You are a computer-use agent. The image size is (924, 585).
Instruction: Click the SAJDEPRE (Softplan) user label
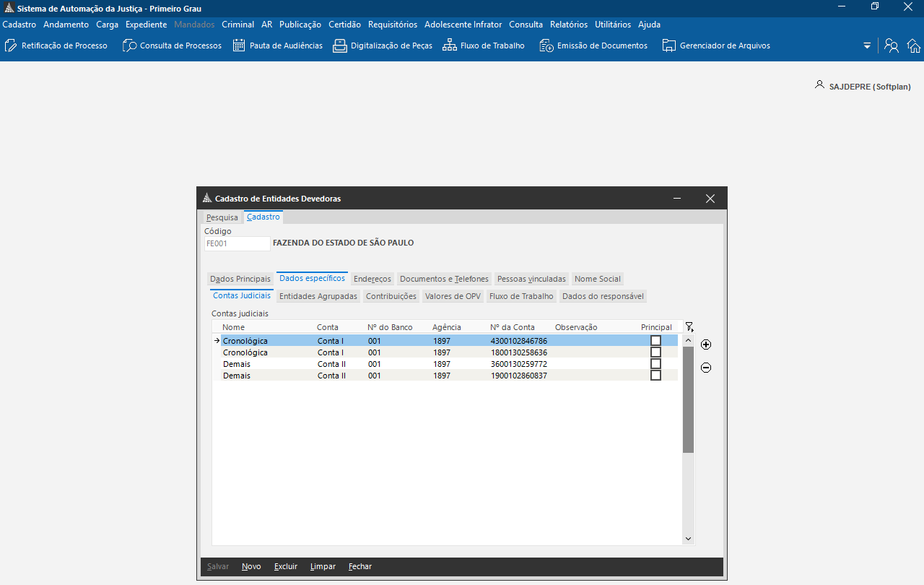[870, 87]
